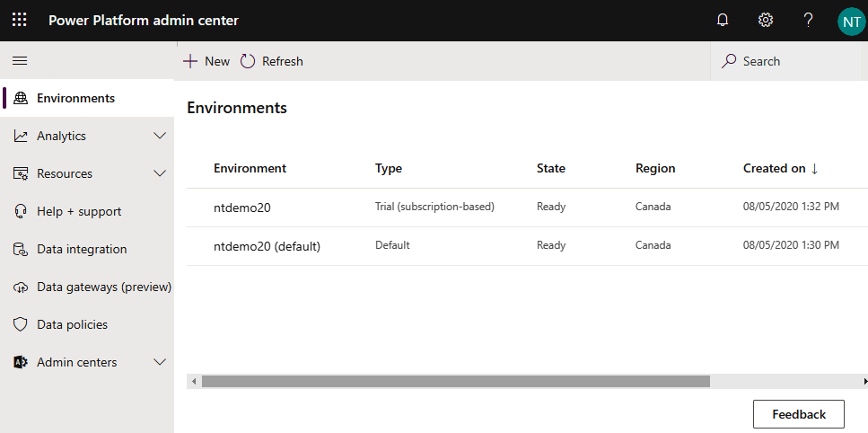The height and width of the screenshot is (433, 868).
Task: Click the Created on sort arrow
Action: pyautogui.click(x=814, y=169)
